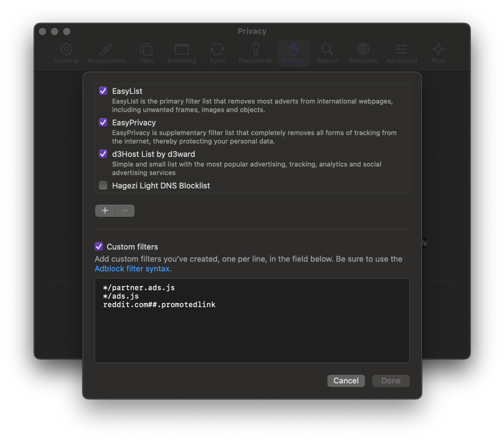Select the Appearance paintbrush icon
This screenshot has width=504, height=444.
point(106,53)
